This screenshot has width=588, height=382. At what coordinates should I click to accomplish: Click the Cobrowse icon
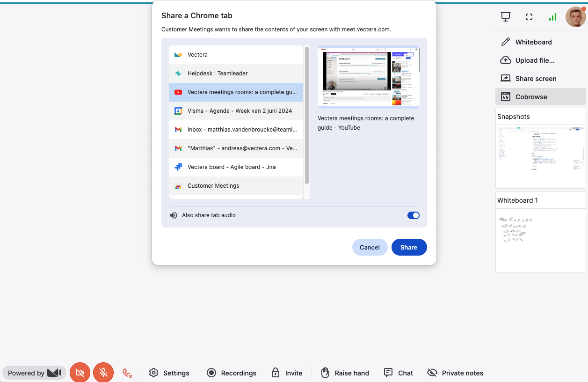pos(506,97)
